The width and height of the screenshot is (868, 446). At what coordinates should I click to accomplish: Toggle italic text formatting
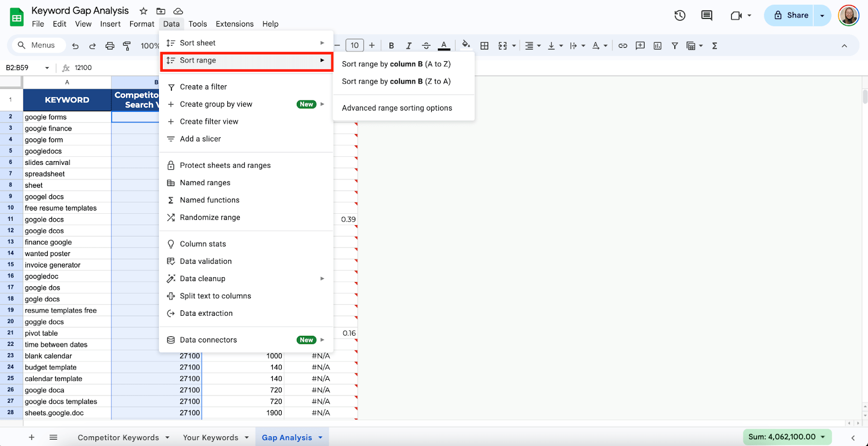[x=409, y=46]
